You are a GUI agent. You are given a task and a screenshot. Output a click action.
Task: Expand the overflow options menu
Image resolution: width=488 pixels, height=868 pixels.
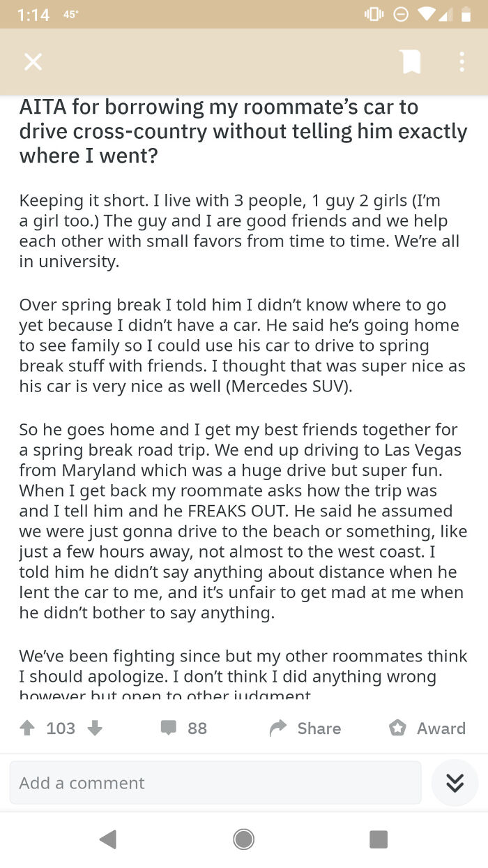click(x=462, y=61)
